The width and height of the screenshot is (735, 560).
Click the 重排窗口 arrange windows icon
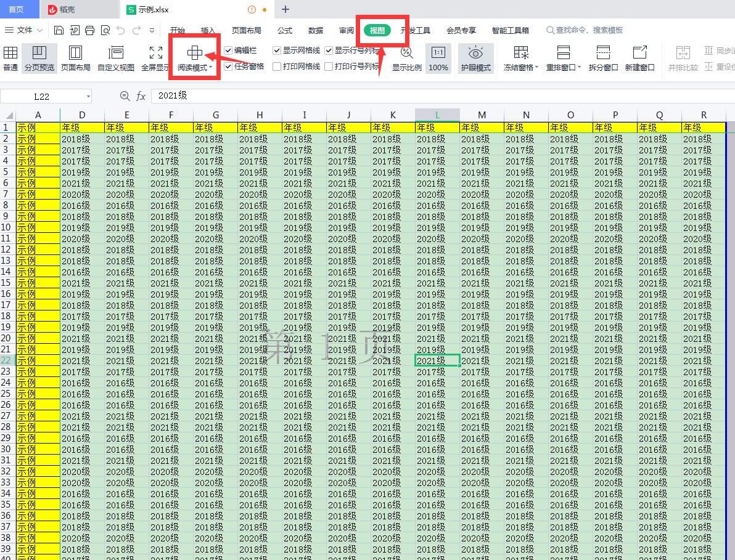pos(564,52)
